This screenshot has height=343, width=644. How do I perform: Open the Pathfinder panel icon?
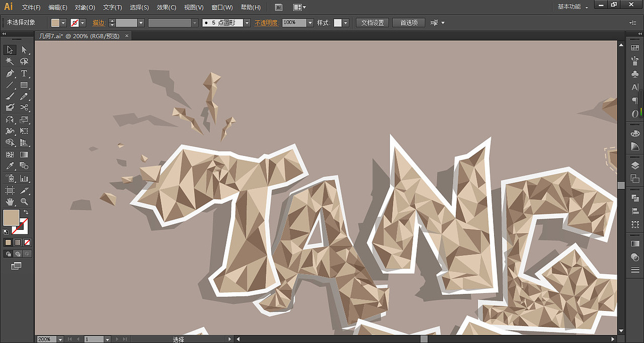tap(634, 199)
